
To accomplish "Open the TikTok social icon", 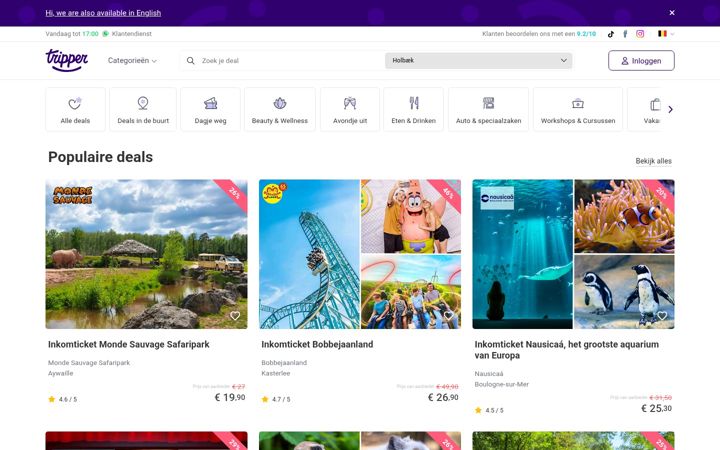I will pos(611,34).
